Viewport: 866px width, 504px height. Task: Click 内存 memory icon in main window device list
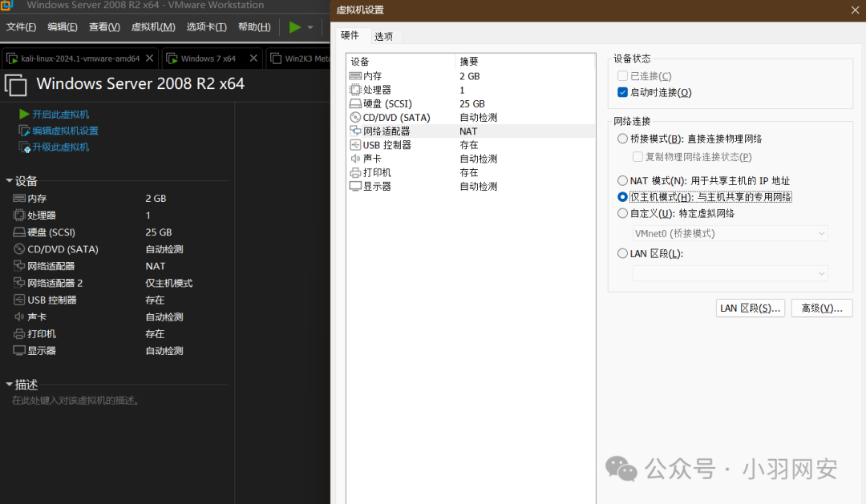coord(19,198)
